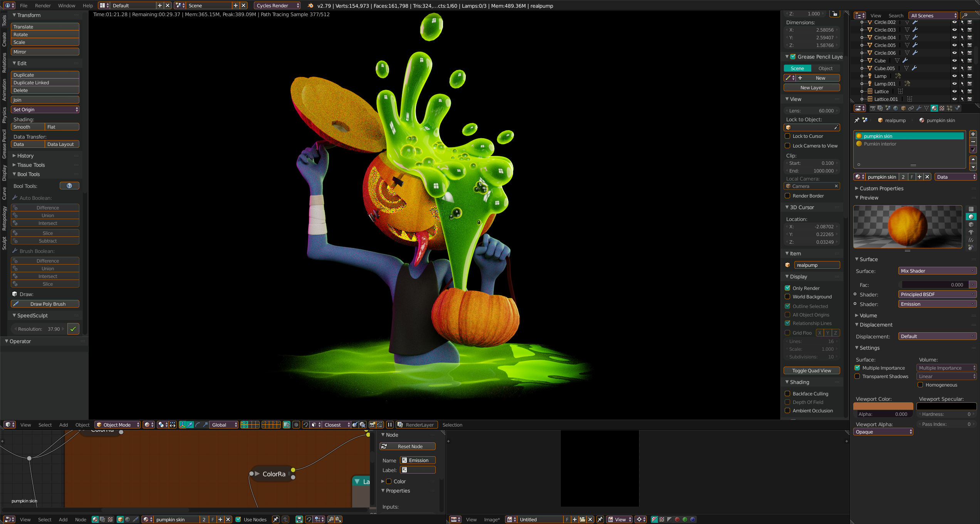The height and width of the screenshot is (524, 980).
Task: Click the Bool Tools help question icon
Action: (x=69, y=186)
